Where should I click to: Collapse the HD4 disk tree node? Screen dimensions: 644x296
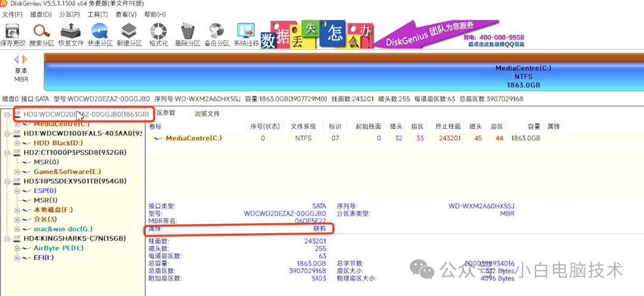point(7,239)
